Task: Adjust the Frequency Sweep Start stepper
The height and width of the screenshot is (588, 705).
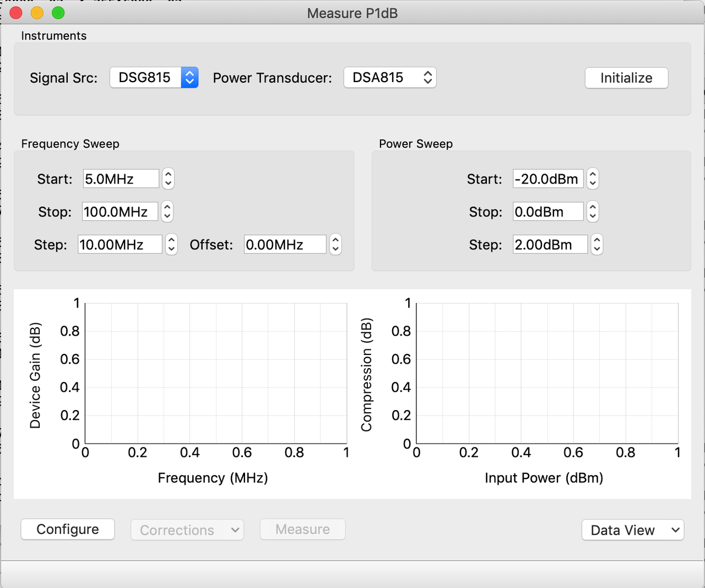Action: click(169, 179)
